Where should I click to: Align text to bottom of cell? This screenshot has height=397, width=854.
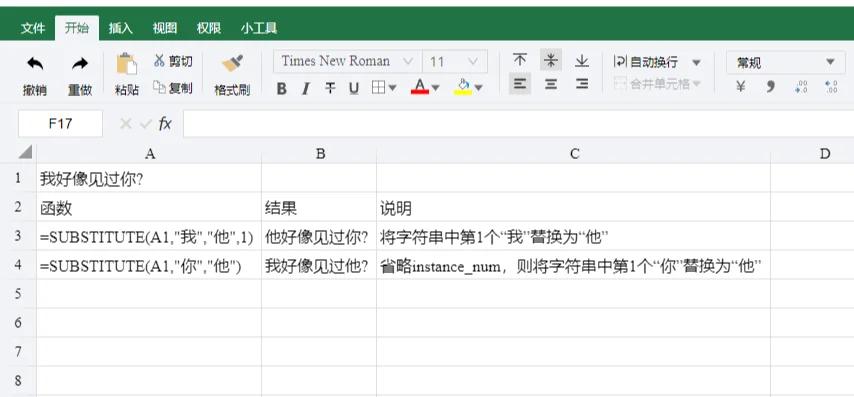(582, 60)
